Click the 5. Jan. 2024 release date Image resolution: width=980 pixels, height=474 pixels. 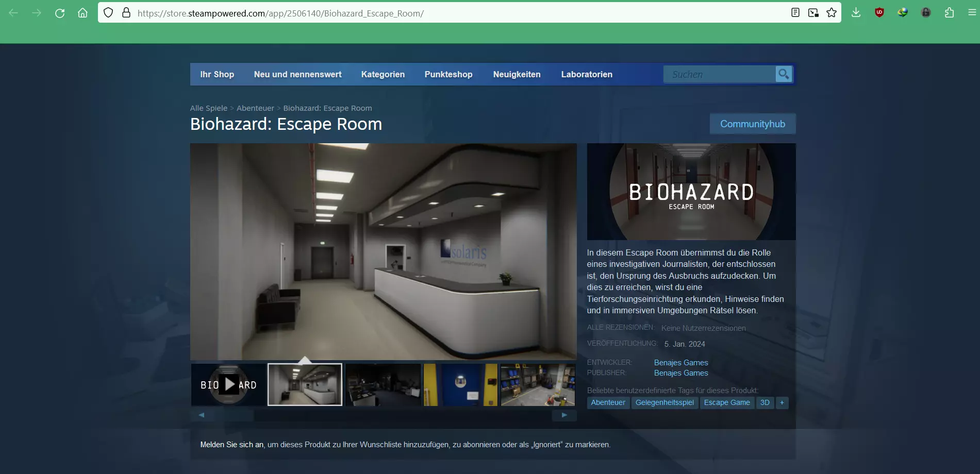(685, 344)
